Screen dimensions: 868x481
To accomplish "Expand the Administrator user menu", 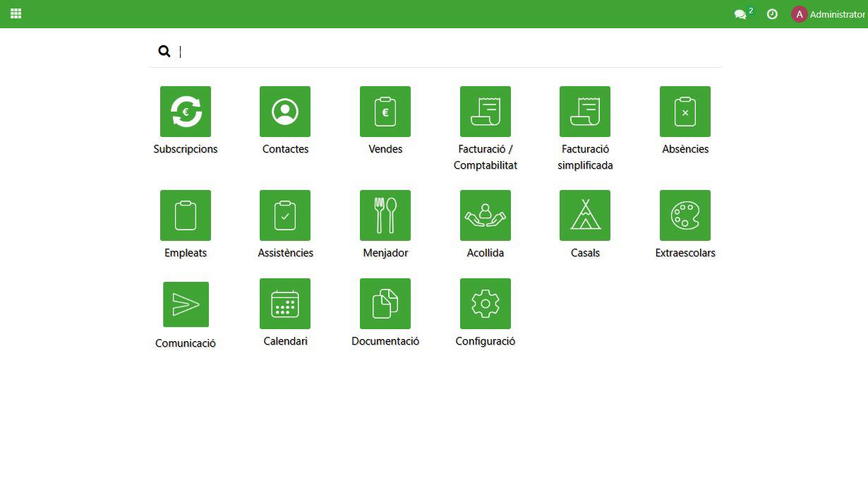I will (x=828, y=14).
